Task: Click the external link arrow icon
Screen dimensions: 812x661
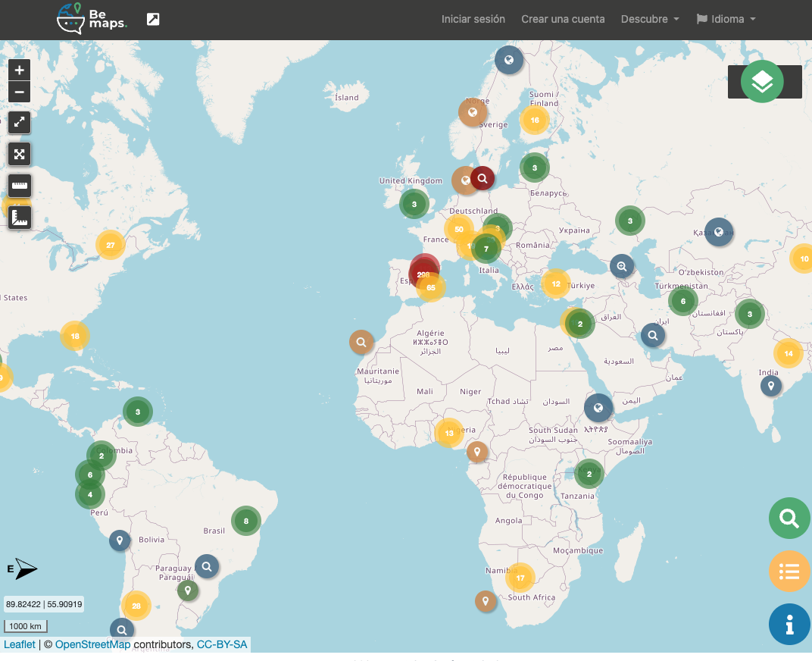Action: (x=153, y=20)
